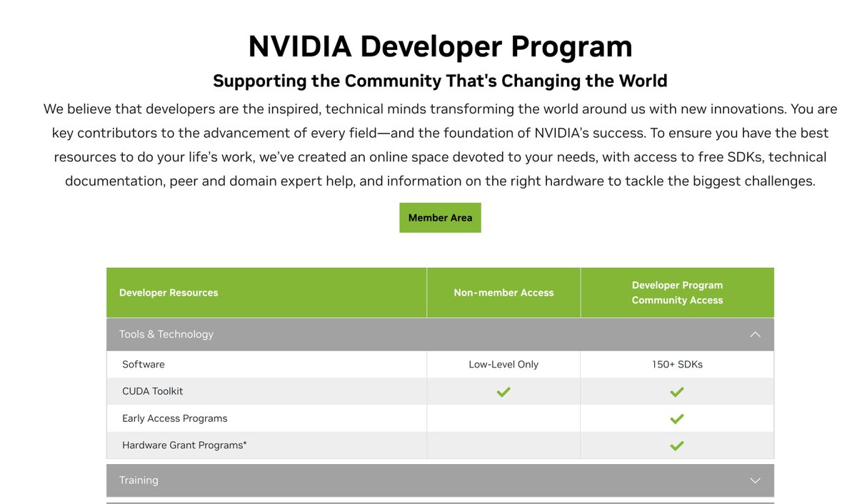Screen dimensions: 857x504
Task: Click the Developer Resources column header
Action: point(169,293)
